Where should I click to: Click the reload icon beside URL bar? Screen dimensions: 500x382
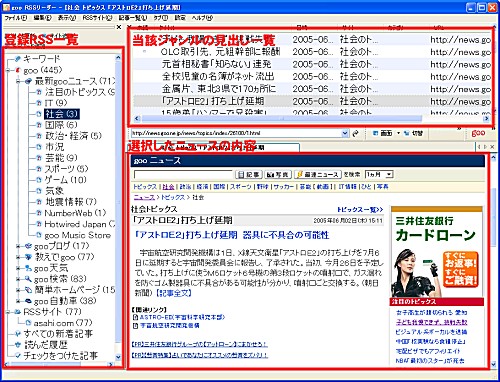pos(355,133)
